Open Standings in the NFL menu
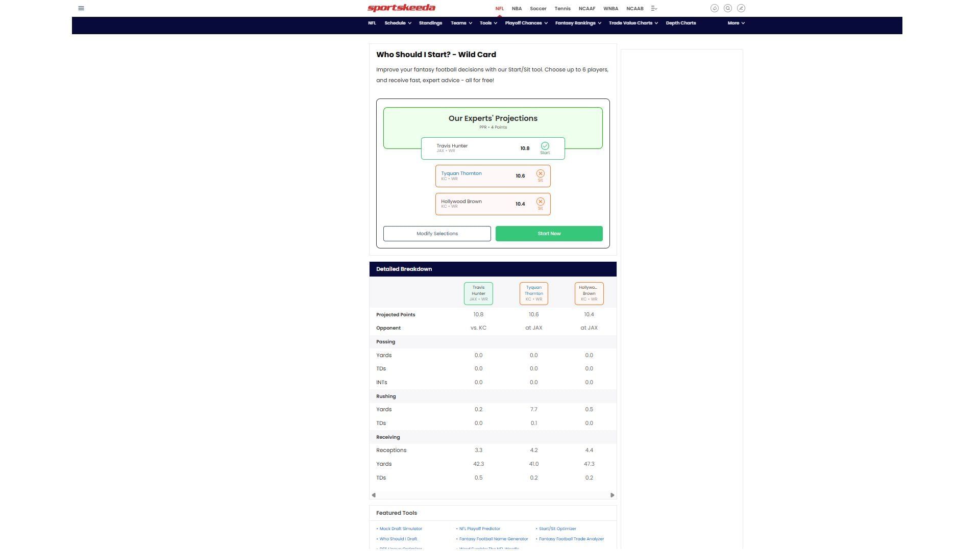980x551 pixels. (x=430, y=23)
